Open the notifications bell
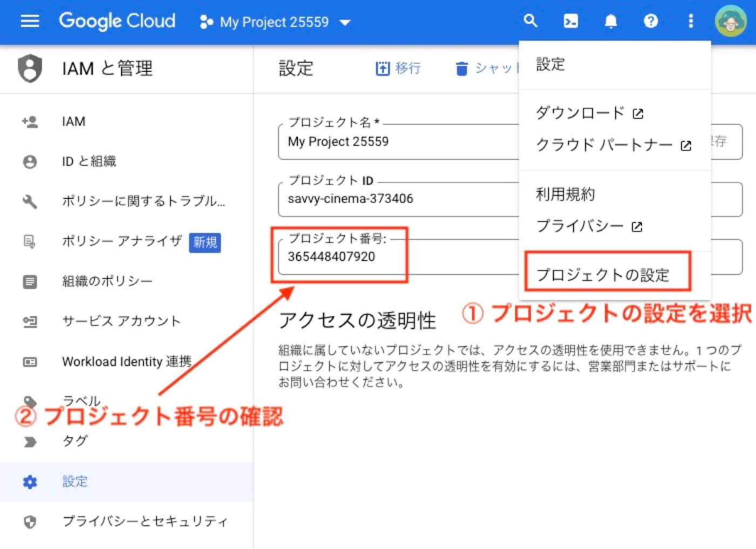The height and width of the screenshot is (549, 756). pyautogui.click(x=611, y=21)
